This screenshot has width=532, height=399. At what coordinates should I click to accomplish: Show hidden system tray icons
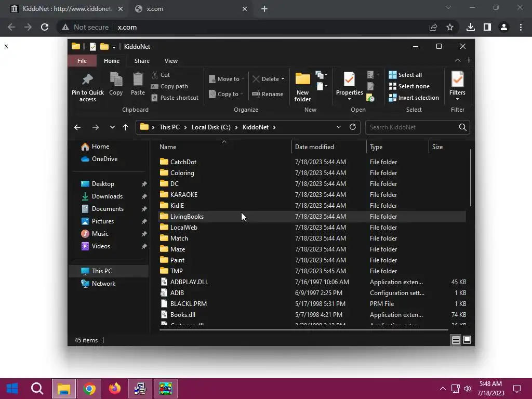(443, 389)
